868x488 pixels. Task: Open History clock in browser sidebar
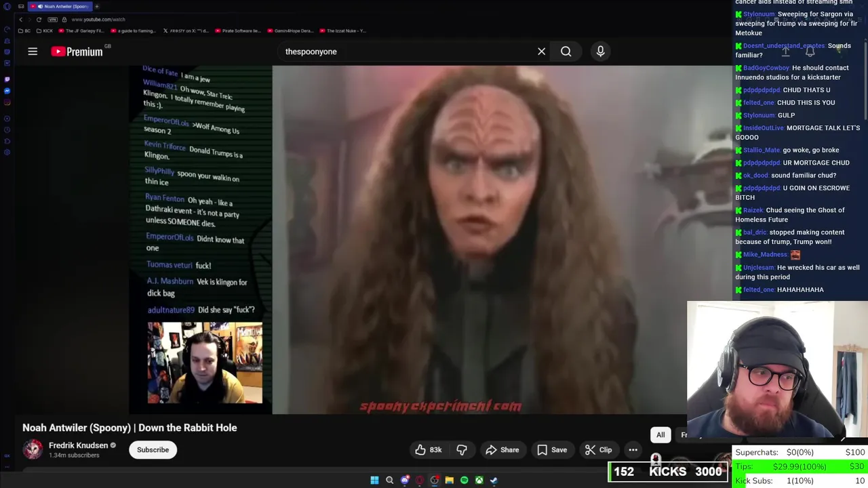pos(7,129)
